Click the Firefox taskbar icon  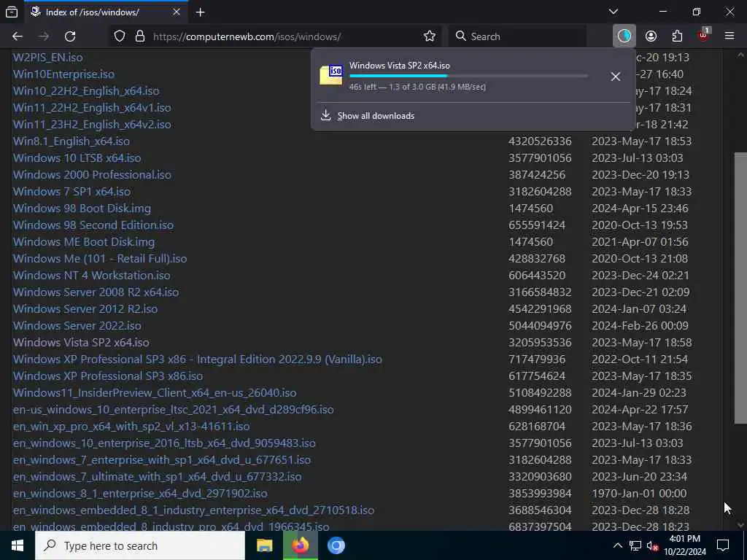[300, 545]
